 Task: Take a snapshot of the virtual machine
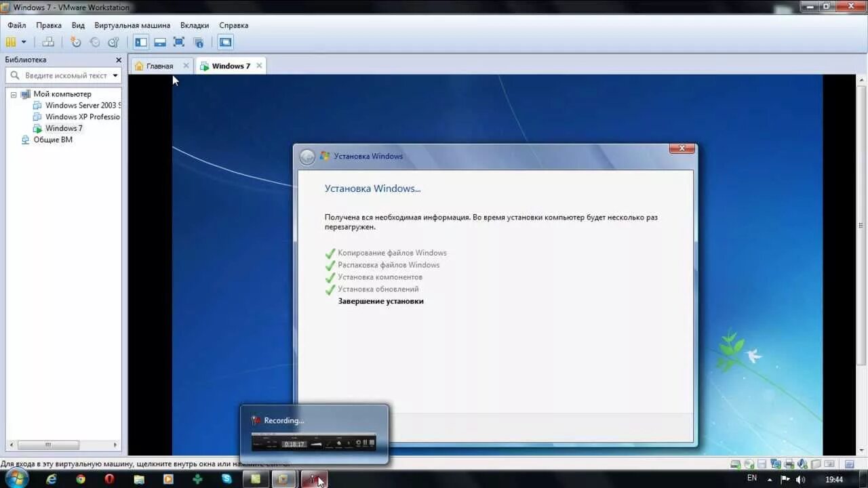76,42
